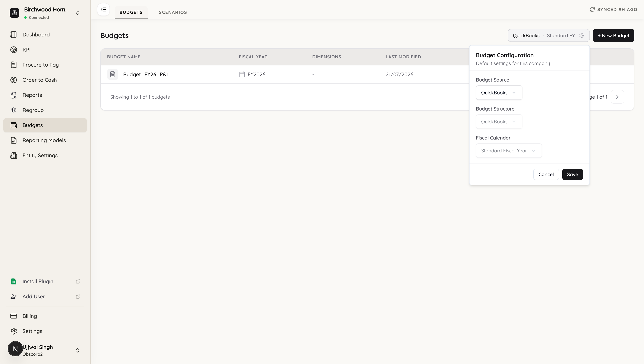Click the Billing card icon
644x364 pixels.
[x=14, y=316]
